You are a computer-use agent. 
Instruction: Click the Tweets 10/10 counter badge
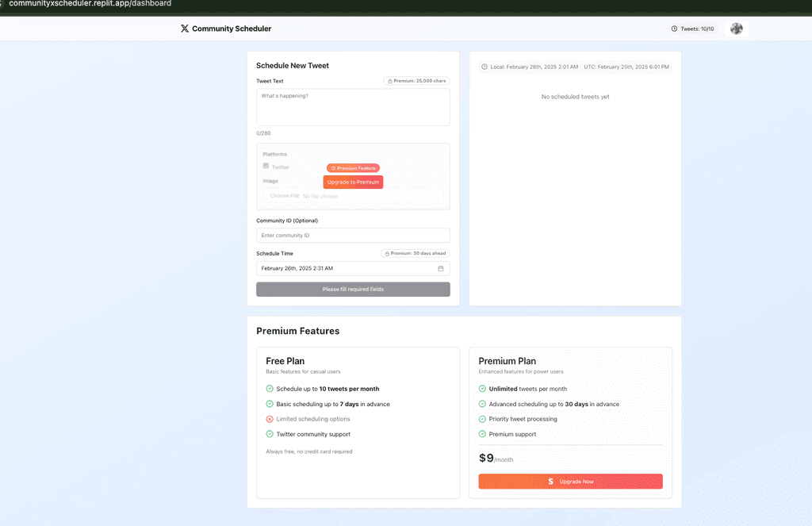694,29
